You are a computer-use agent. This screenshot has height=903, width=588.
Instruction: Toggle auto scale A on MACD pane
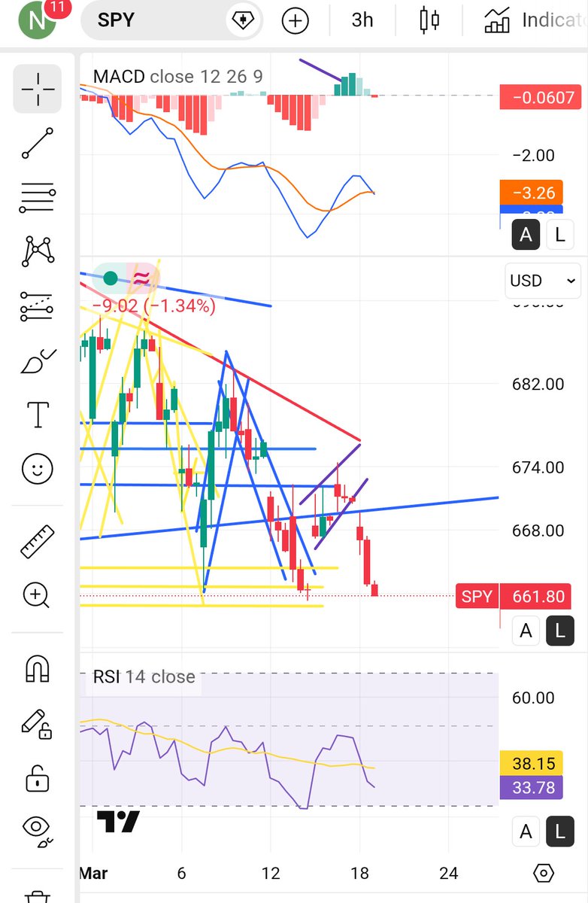tap(526, 235)
